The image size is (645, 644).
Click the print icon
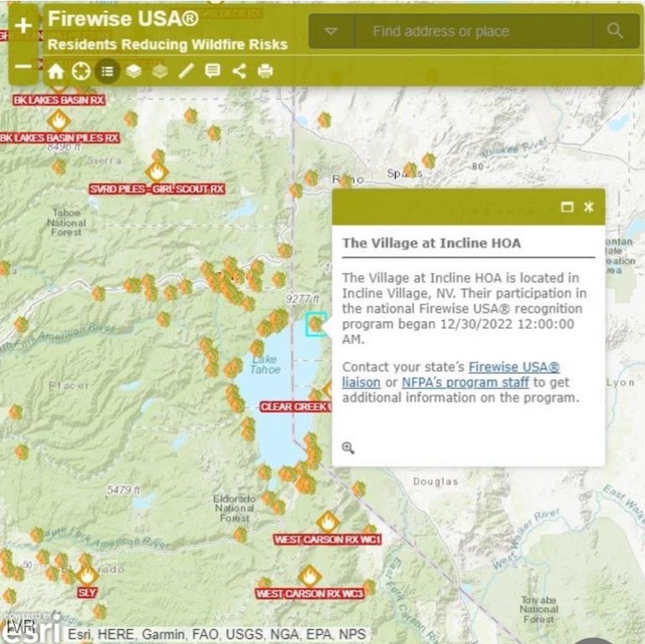pyautogui.click(x=265, y=71)
